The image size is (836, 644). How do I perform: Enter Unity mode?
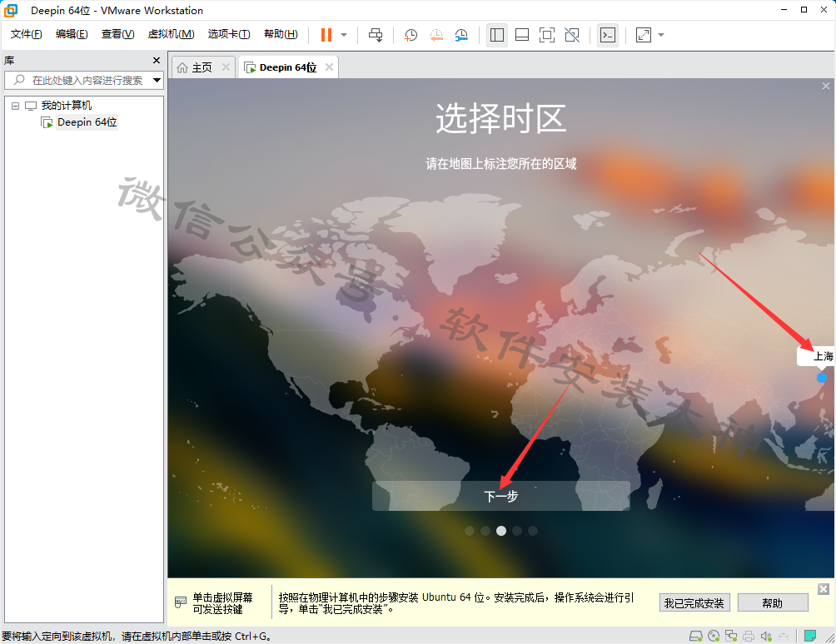tap(572, 35)
